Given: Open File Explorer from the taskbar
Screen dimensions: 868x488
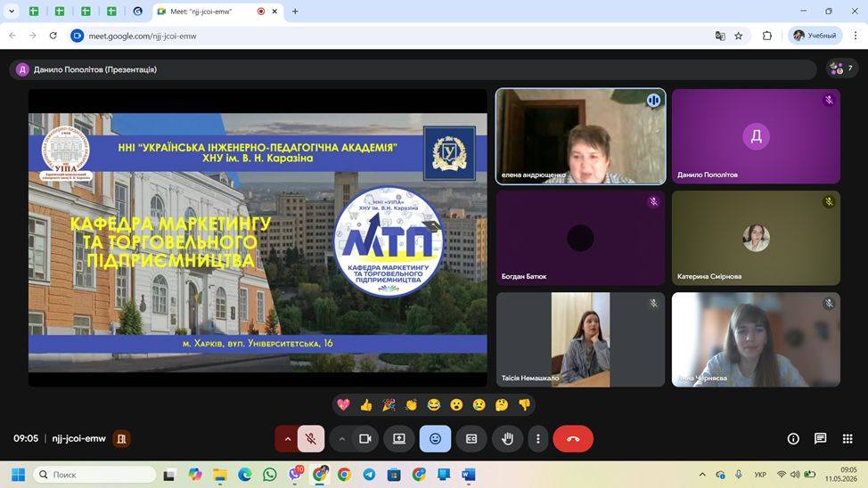Looking at the screenshot, I should [220, 475].
